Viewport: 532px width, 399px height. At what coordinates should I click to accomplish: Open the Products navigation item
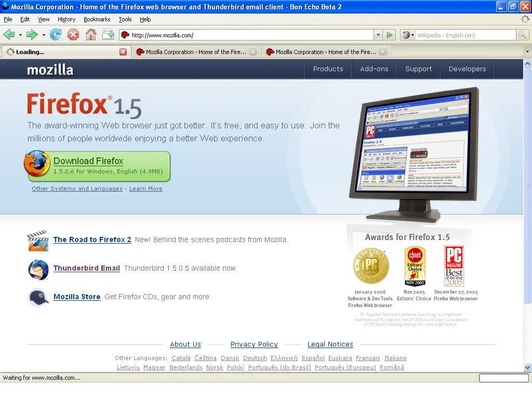[328, 69]
